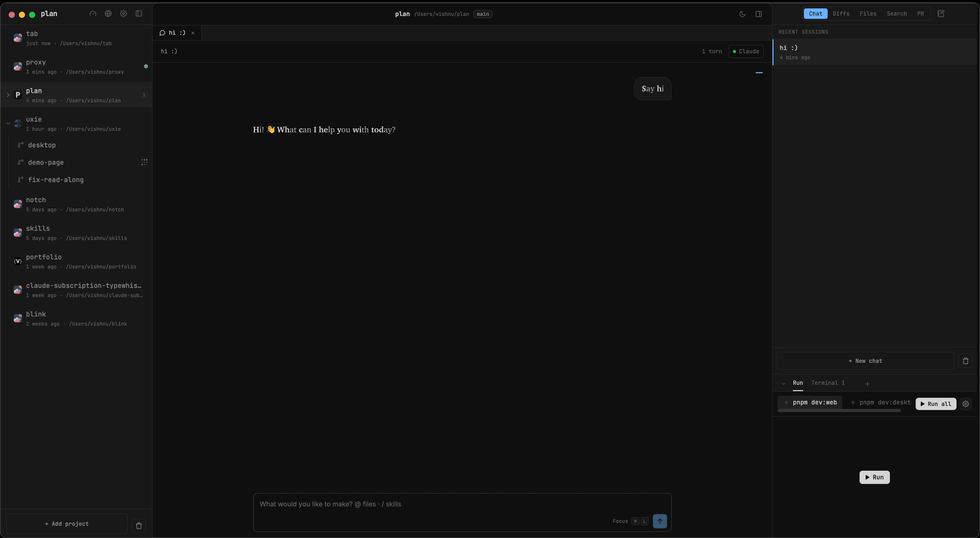Click the compose new chat pencil icon
Screen dimensions: 980x538
click(x=941, y=14)
